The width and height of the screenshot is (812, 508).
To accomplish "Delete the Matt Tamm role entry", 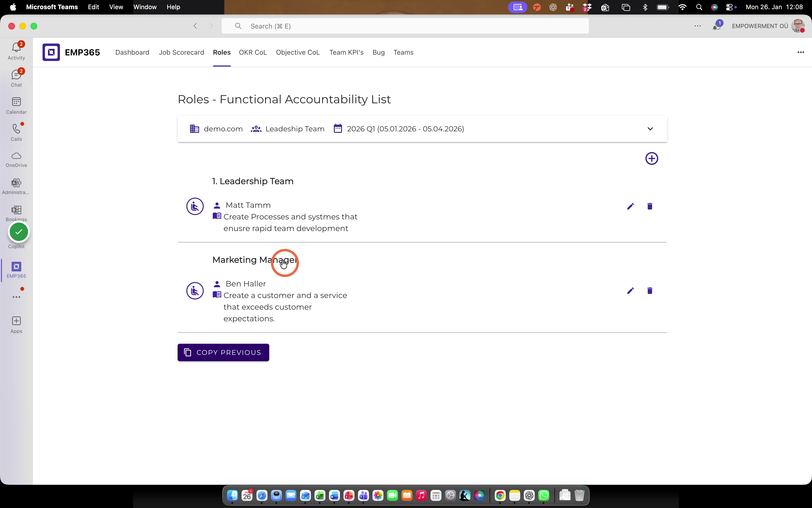I will tap(650, 206).
